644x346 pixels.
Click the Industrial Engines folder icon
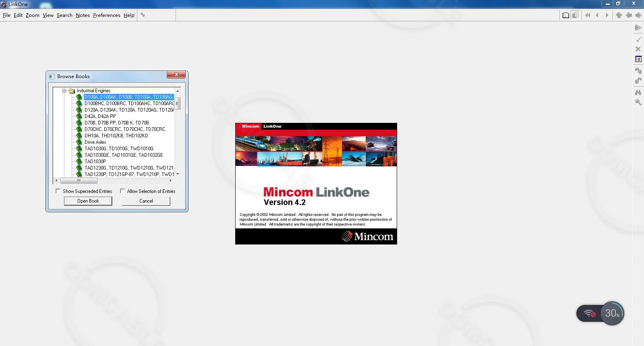[72, 91]
